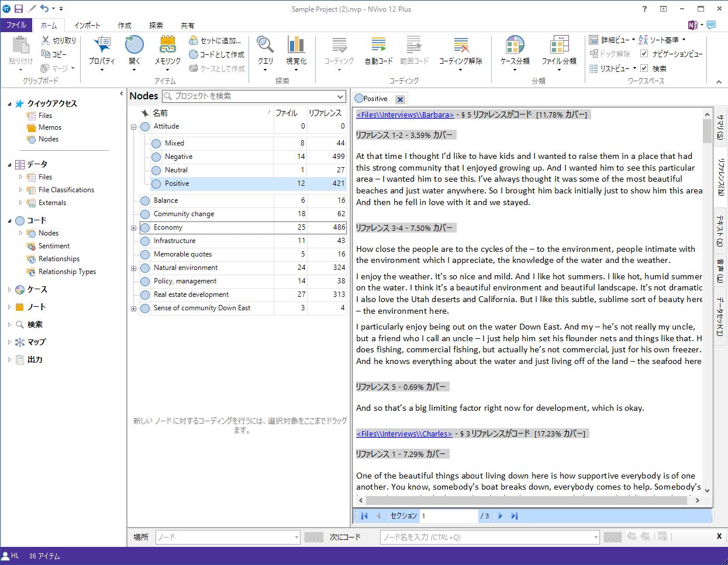Viewport: 728px width, 565px height.
Task: Open the 探索 ribbon tab
Action: [156, 25]
